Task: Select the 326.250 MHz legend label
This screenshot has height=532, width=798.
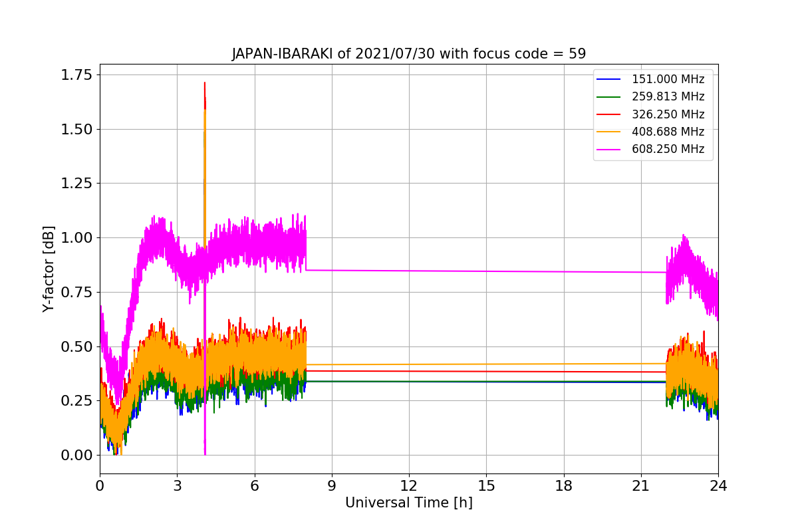Action: coord(668,114)
